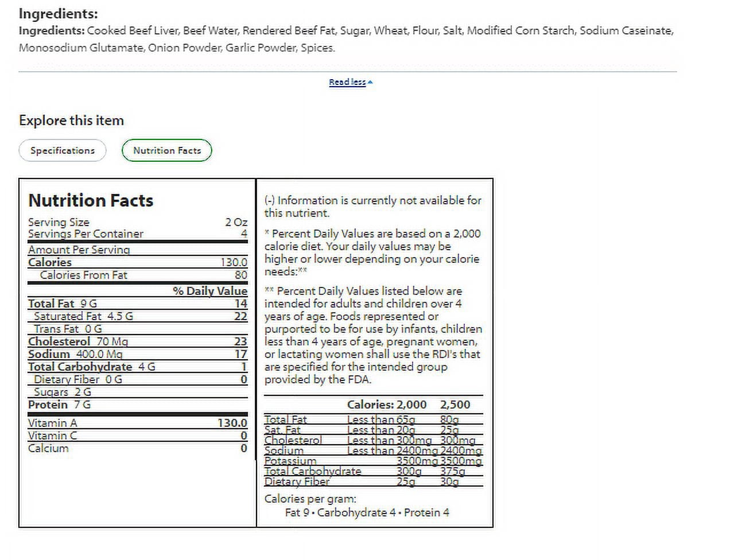Click the 2,500 calorie column header
The height and width of the screenshot is (560, 738).
coord(455,405)
